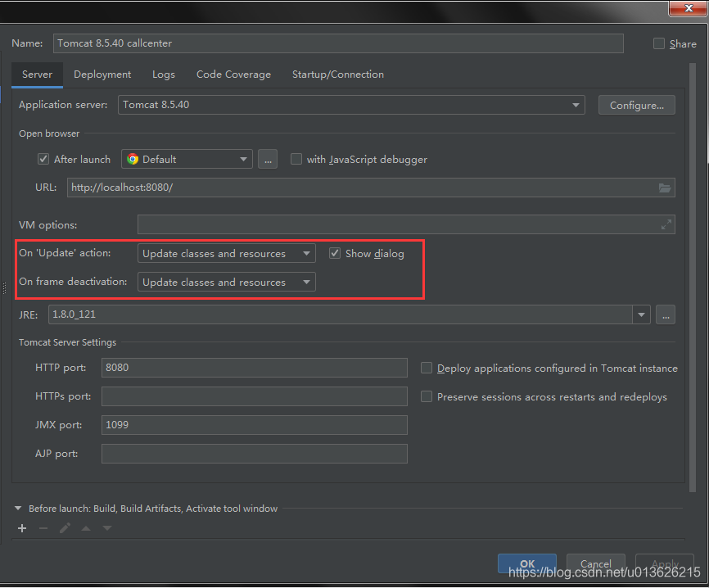Click the pencil edit task icon
709x588 pixels.
(x=65, y=528)
